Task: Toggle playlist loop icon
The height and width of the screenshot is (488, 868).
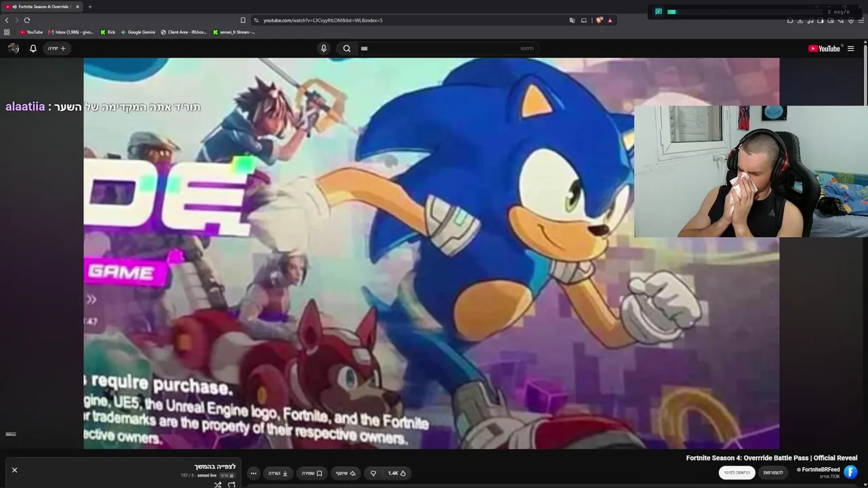Action: [231, 485]
